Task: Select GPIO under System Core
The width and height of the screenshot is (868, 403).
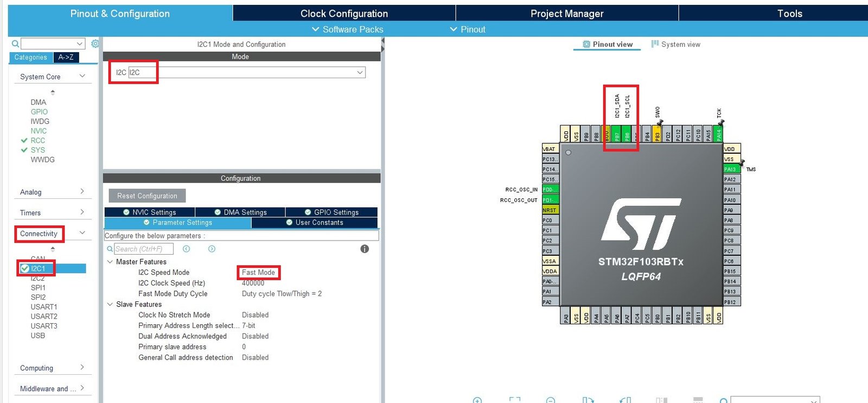Action: coord(39,112)
